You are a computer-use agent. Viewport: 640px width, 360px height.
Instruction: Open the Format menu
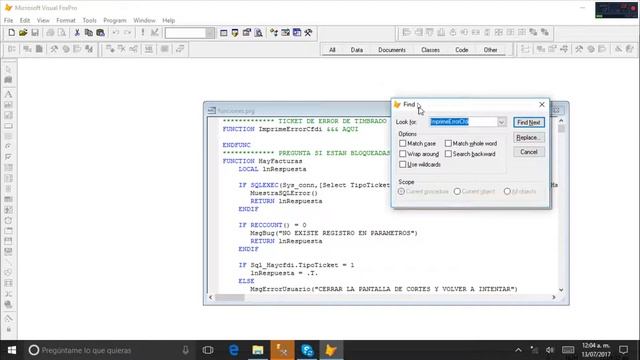[66, 20]
